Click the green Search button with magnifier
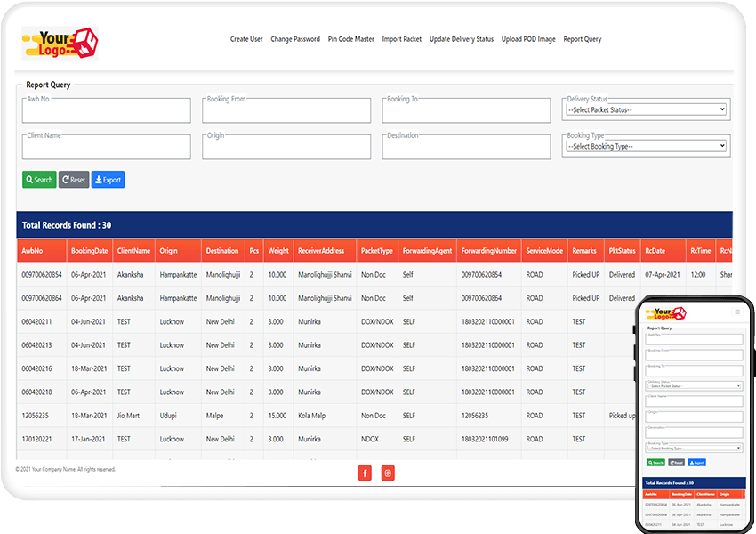756x534 pixels. coord(39,180)
